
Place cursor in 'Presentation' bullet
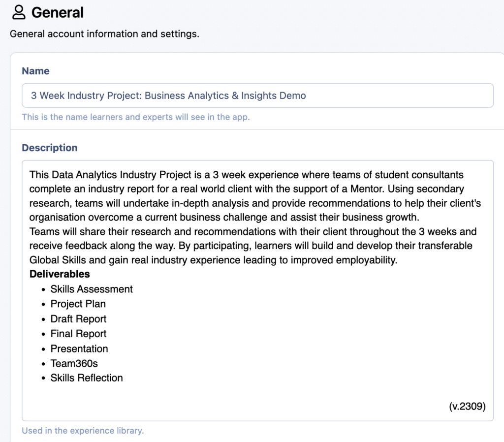tap(79, 348)
